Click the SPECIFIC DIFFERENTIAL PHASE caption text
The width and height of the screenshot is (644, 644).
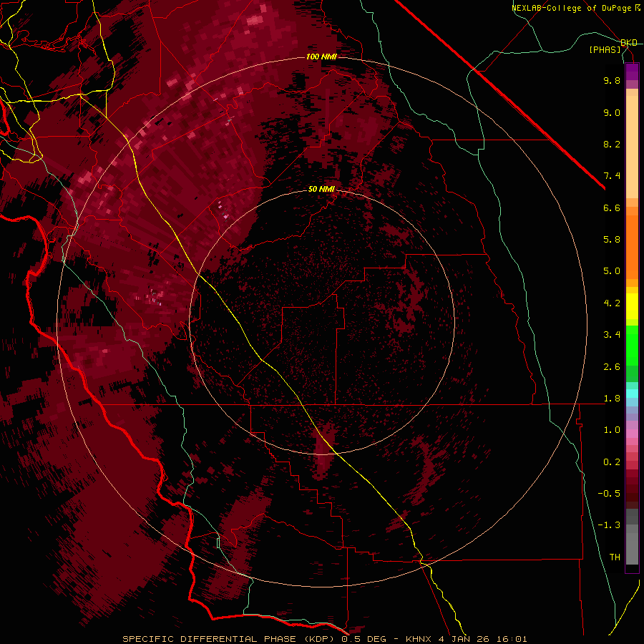[x=209, y=639]
